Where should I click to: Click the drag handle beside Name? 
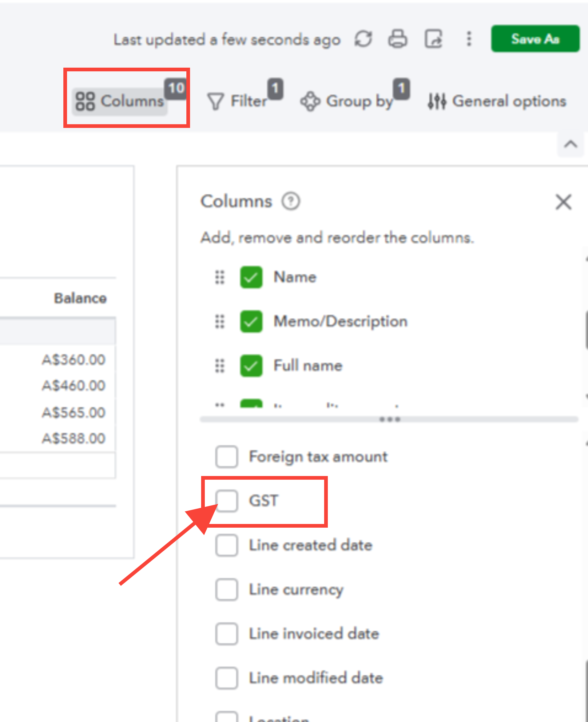point(220,277)
